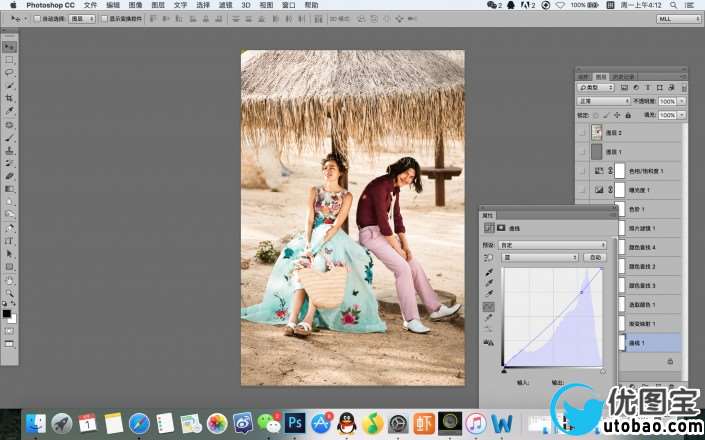The height and width of the screenshot is (440, 705).
Task: Open the 图像 menu in menu bar
Action: click(135, 5)
